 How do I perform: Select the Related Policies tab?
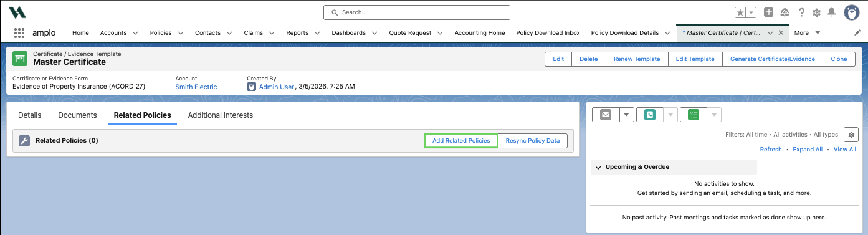click(x=142, y=115)
